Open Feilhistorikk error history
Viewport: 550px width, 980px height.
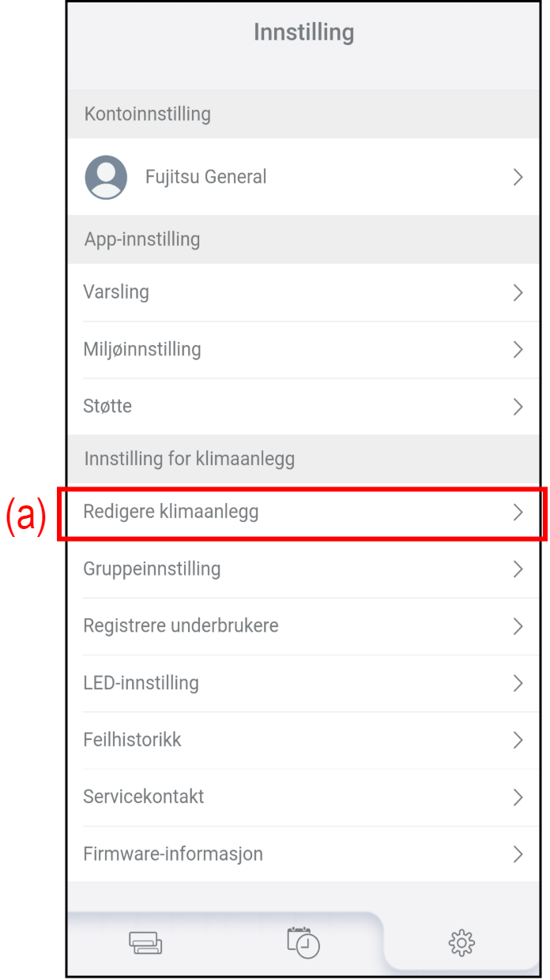[132, 740]
